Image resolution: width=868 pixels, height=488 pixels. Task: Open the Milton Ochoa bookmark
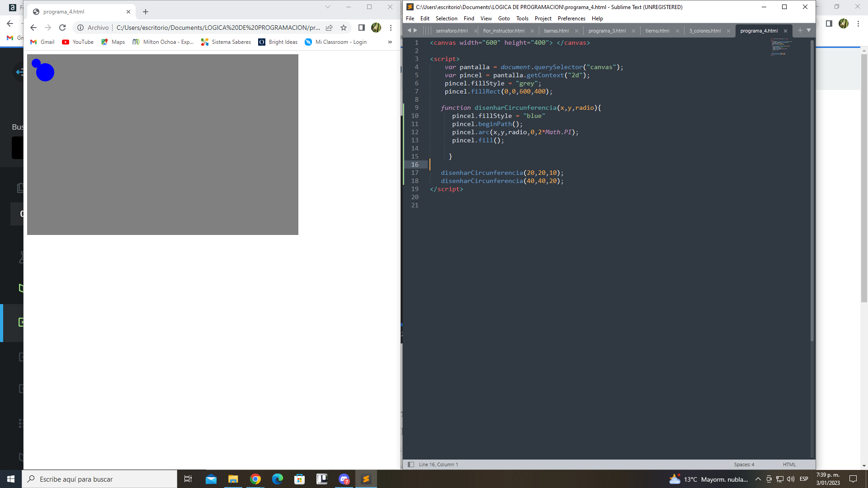[163, 42]
